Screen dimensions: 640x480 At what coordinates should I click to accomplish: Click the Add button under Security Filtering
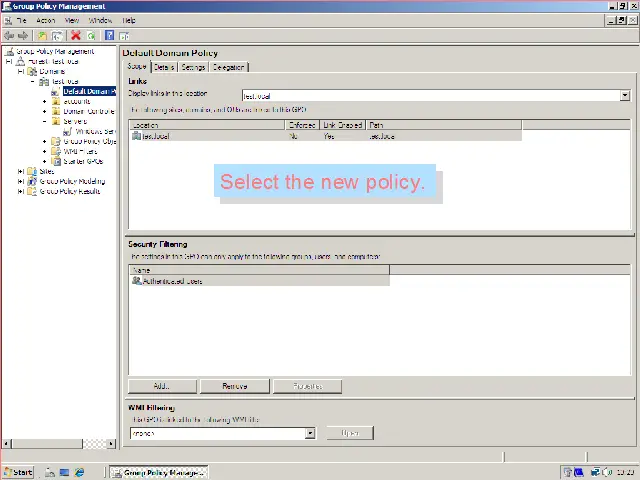[x=162, y=386]
